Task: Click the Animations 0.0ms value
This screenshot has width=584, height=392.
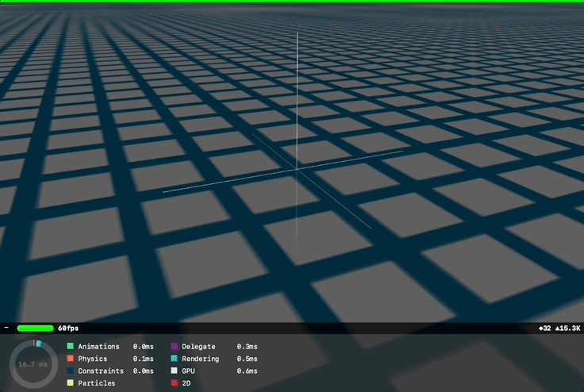Action: (144, 347)
